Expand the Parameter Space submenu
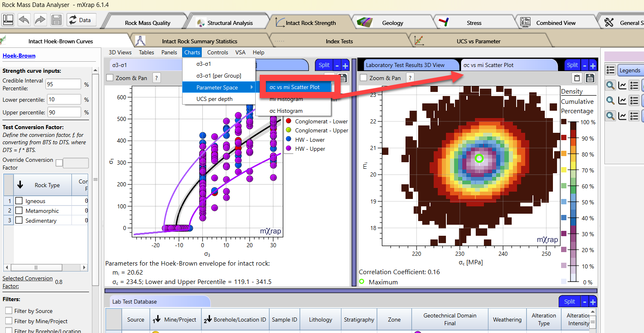Screen dimensions: 644x333 coord(219,87)
